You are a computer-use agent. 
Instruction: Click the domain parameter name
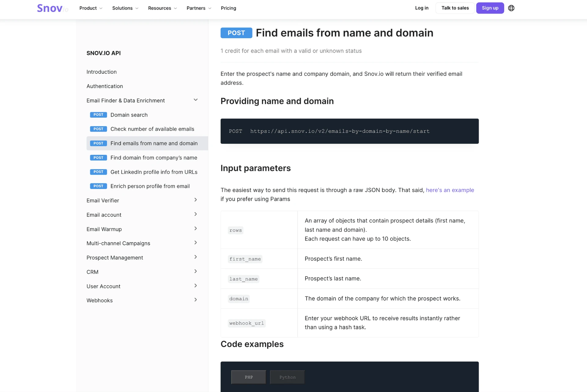[239, 299]
